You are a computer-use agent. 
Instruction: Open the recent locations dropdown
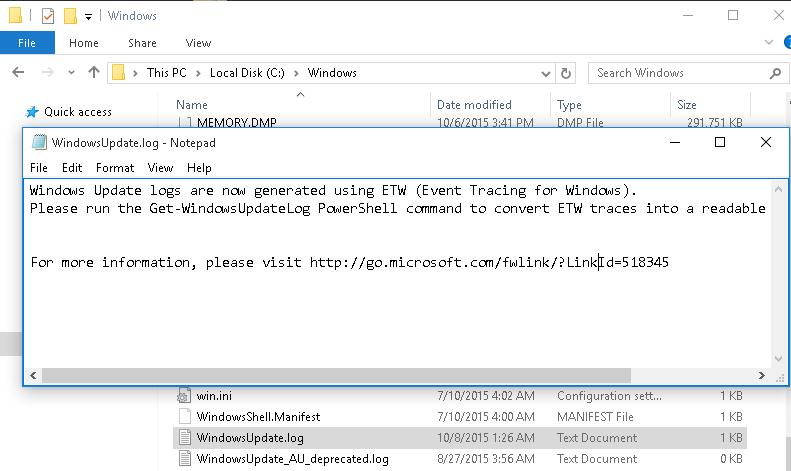(72, 73)
